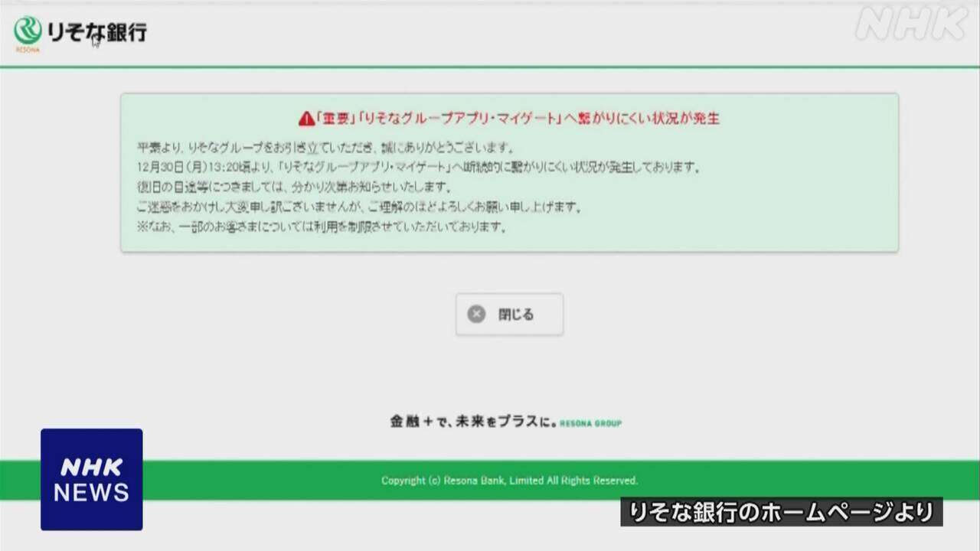
Task: Click the red warning triangle icon
Action: click(306, 119)
